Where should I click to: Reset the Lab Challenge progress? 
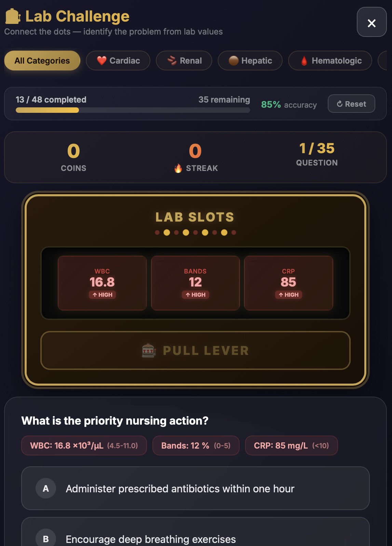click(x=351, y=104)
